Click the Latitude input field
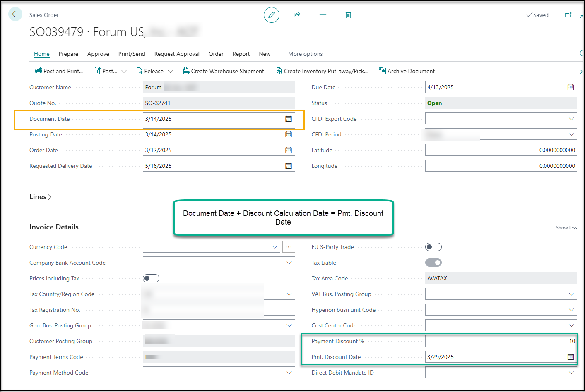 (x=501, y=150)
